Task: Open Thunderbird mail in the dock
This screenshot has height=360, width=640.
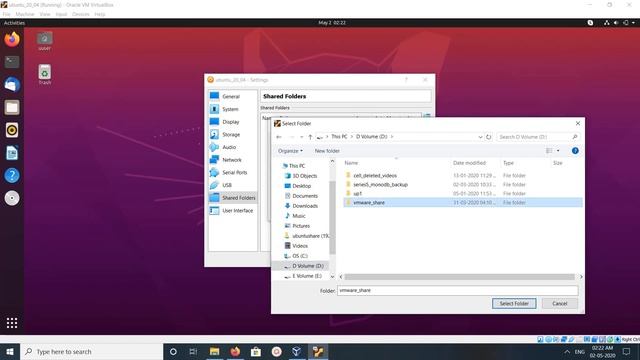Action: pyautogui.click(x=12, y=85)
